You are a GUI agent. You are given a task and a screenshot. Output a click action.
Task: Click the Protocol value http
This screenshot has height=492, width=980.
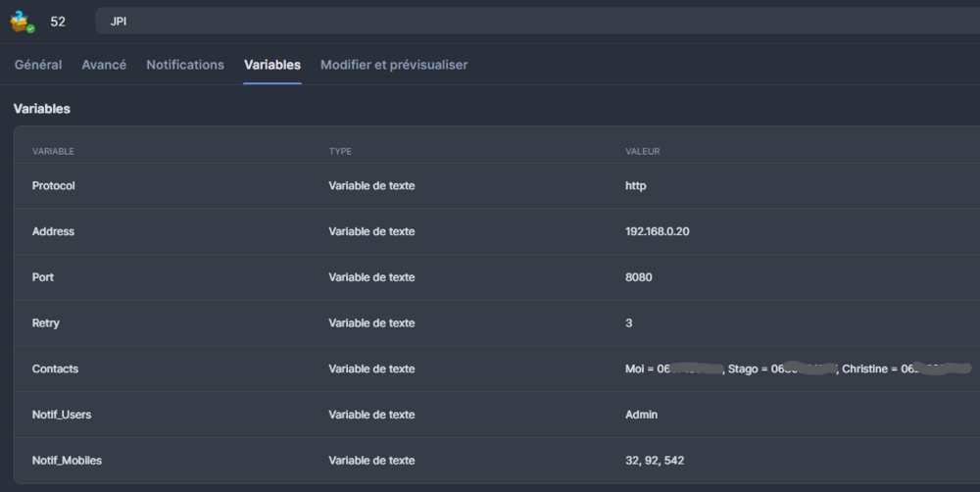coord(636,186)
